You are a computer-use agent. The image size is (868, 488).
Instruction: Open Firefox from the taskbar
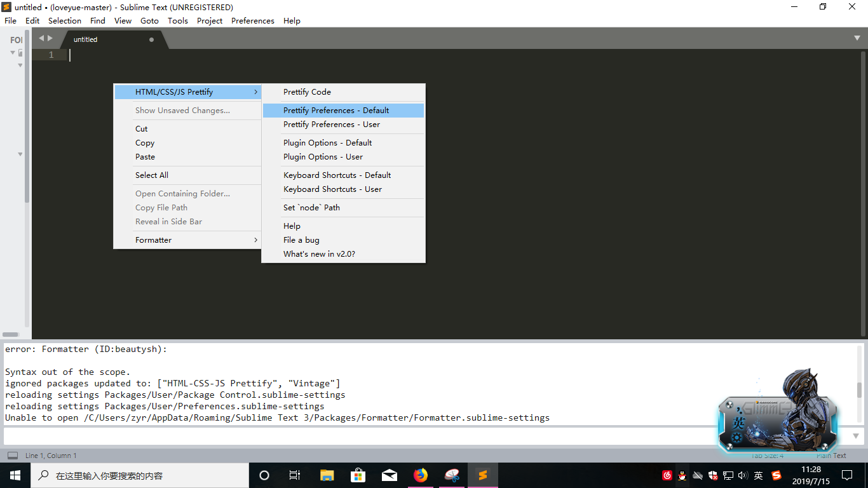pyautogui.click(x=421, y=475)
